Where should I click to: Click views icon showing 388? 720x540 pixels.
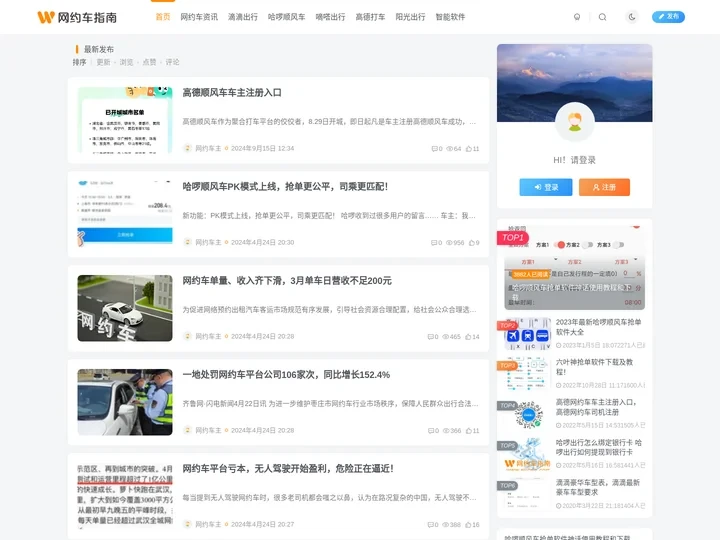pyautogui.click(x=445, y=524)
